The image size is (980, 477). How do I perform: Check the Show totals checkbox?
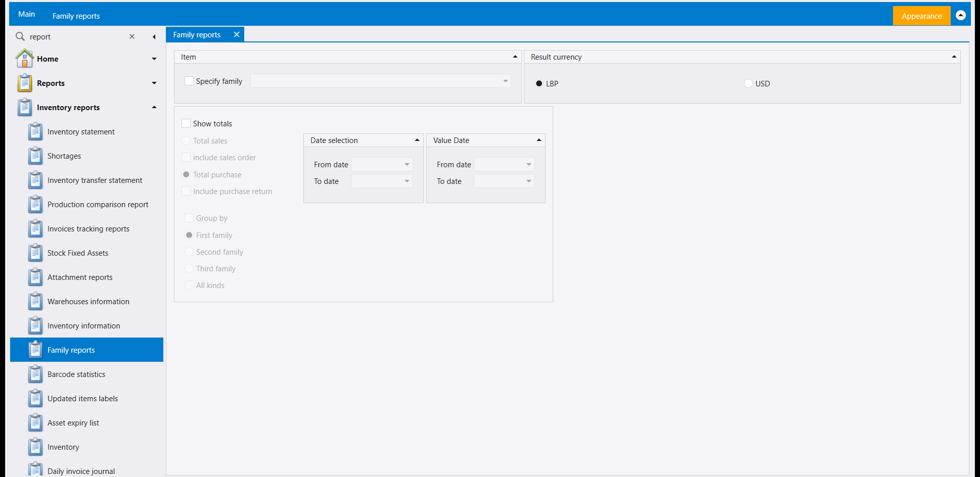point(186,123)
